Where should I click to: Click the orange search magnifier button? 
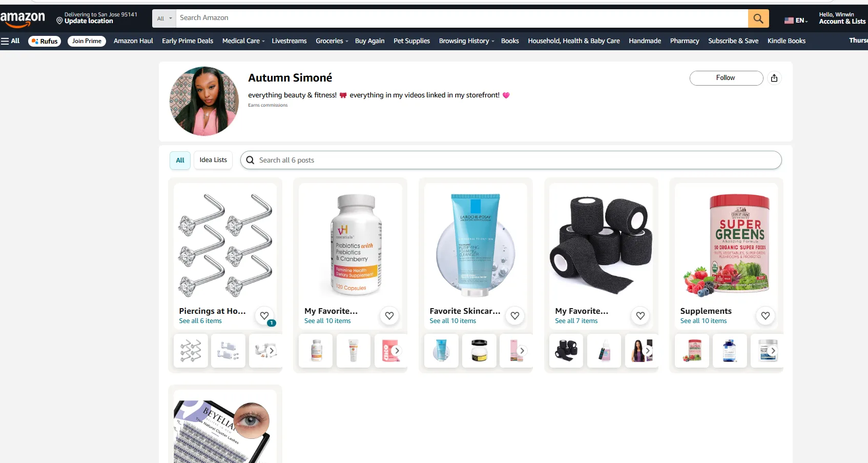pyautogui.click(x=758, y=18)
